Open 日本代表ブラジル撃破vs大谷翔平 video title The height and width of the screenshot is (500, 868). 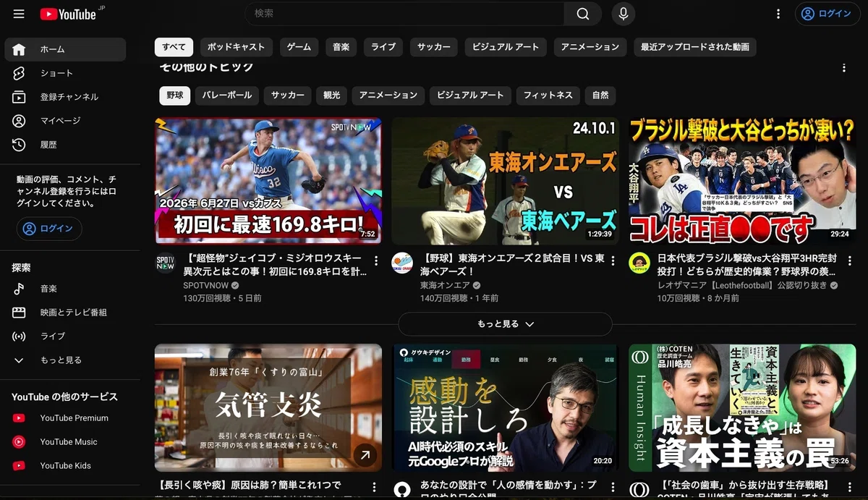(748, 266)
